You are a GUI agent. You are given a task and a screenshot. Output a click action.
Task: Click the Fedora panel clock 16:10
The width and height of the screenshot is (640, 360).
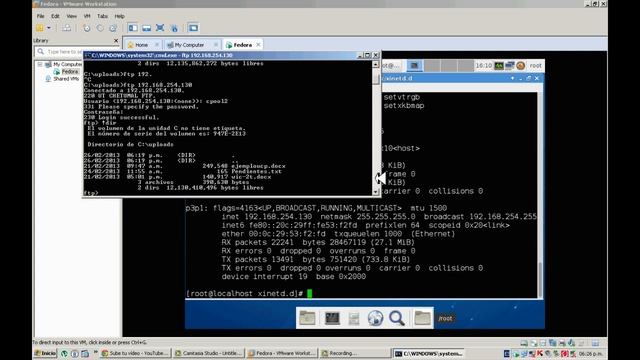coord(484,65)
